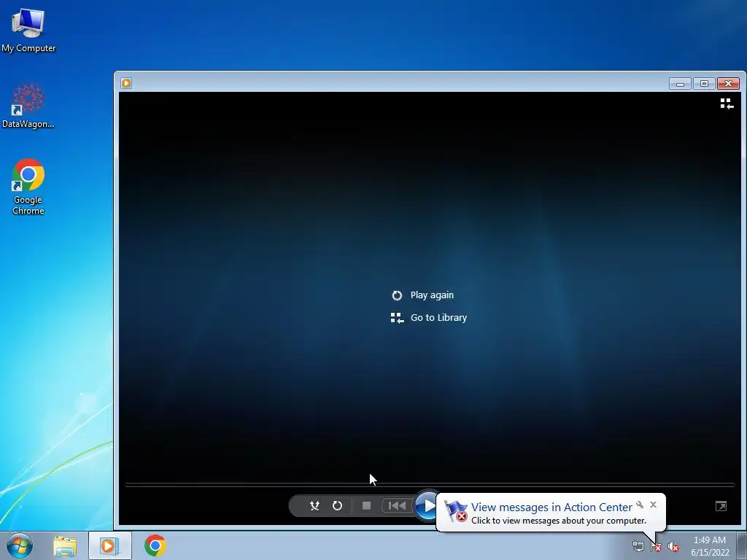Toggle shuffle in the media player
The height and width of the screenshot is (560, 747).
[x=314, y=506]
